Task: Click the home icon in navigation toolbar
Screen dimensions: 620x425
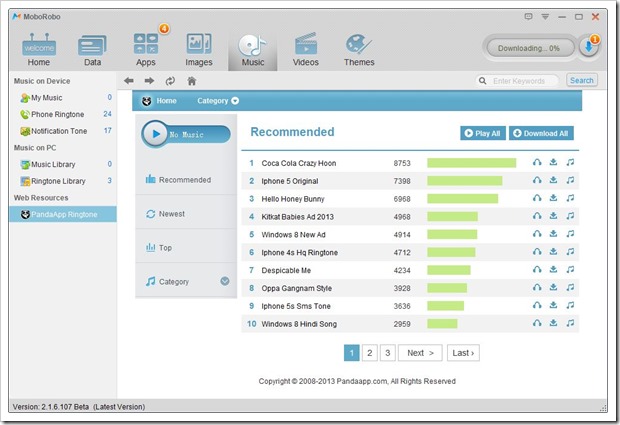Action: coord(191,81)
